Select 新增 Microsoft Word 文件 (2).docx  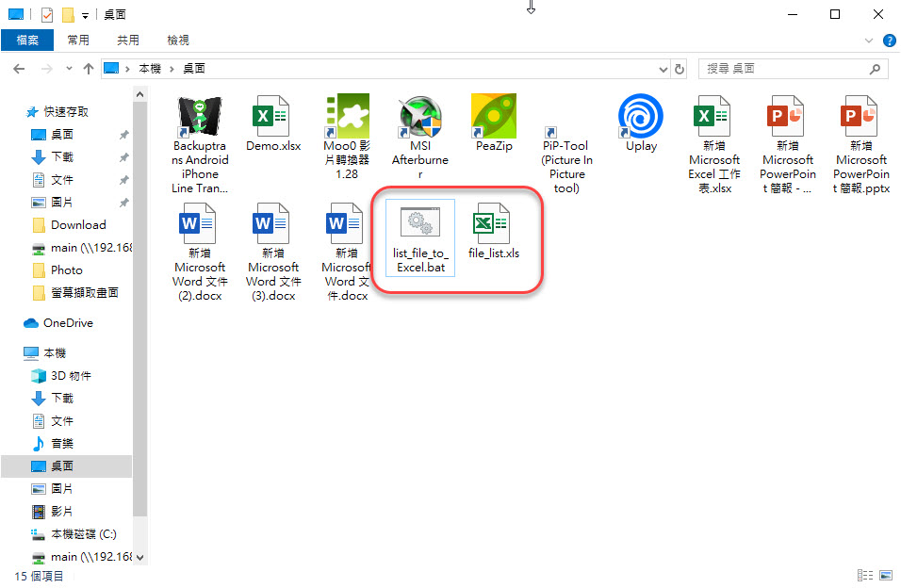pyautogui.click(x=200, y=252)
